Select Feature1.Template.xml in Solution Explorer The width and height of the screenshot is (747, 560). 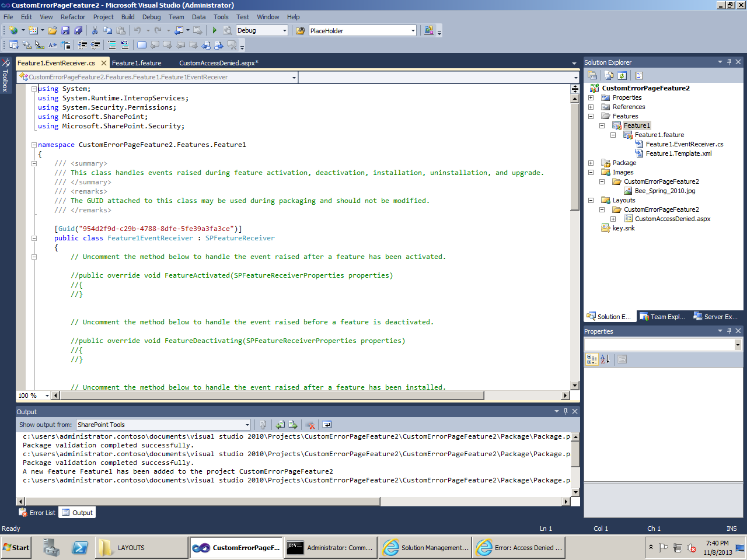679,153
